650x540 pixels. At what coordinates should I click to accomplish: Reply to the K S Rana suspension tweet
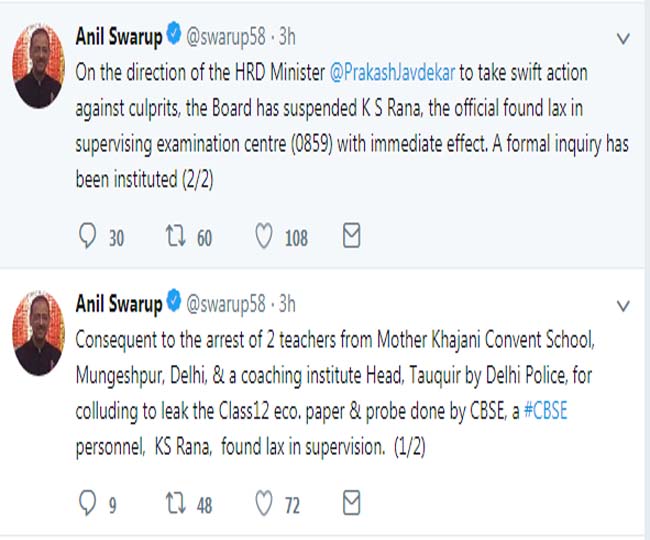86,237
